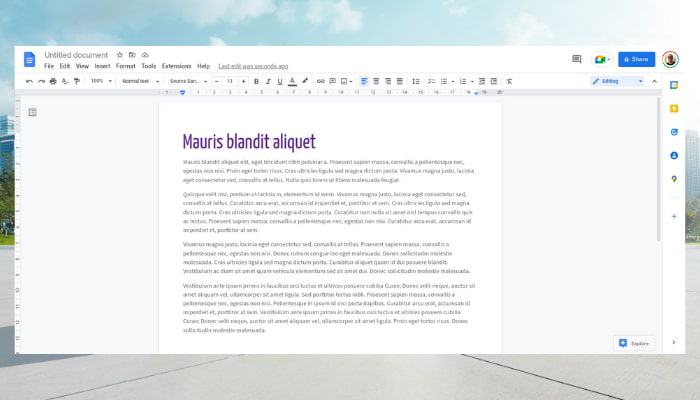Show document outline icon
Screen dimensions: 700x400
point(33,112)
